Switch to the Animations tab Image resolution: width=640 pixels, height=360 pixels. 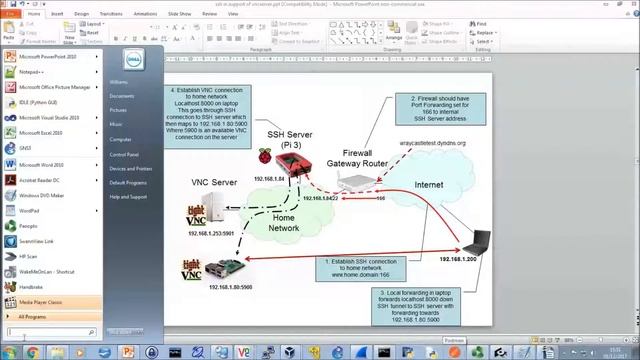[x=145, y=14]
